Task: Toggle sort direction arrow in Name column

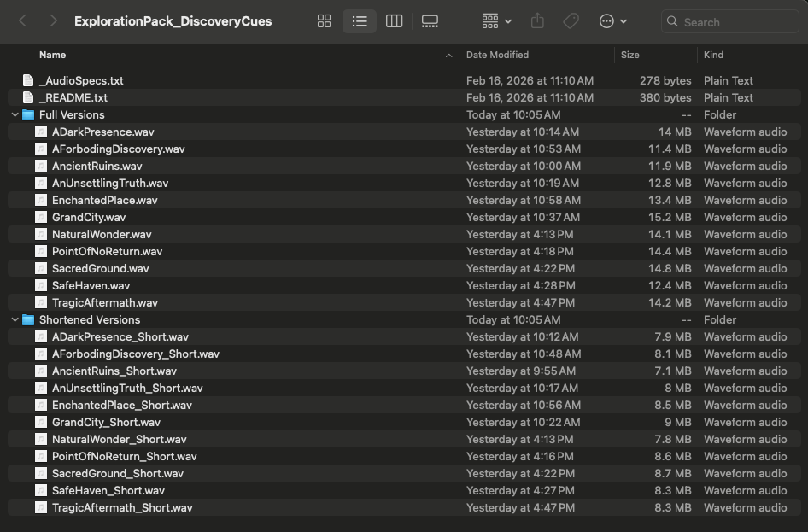Action: pyautogui.click(x=448, y=56)
